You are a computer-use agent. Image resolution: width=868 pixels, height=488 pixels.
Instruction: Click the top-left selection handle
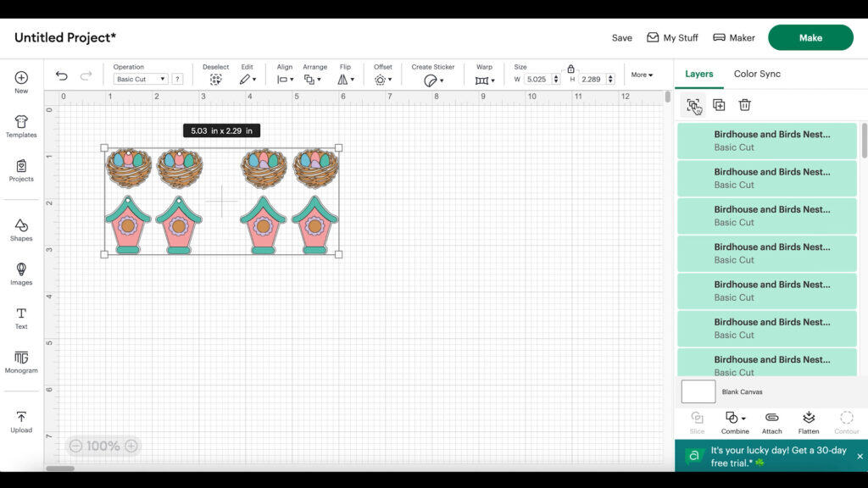104,147
